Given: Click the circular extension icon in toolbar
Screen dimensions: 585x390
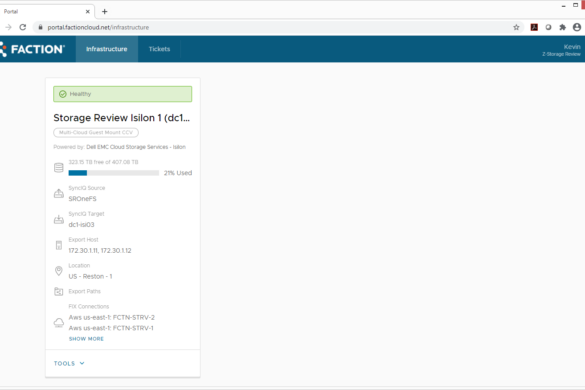Looking at the screenshot, I should pos(548,27).
